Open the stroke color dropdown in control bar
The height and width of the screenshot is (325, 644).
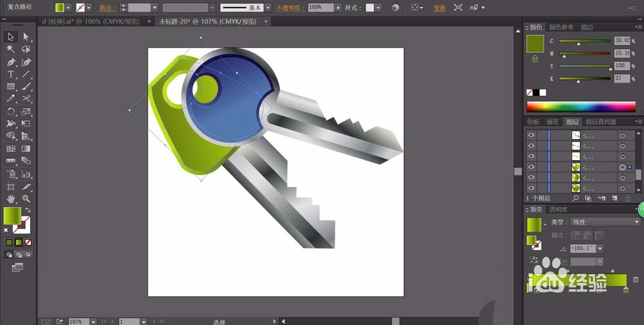(x=89, y=8)
